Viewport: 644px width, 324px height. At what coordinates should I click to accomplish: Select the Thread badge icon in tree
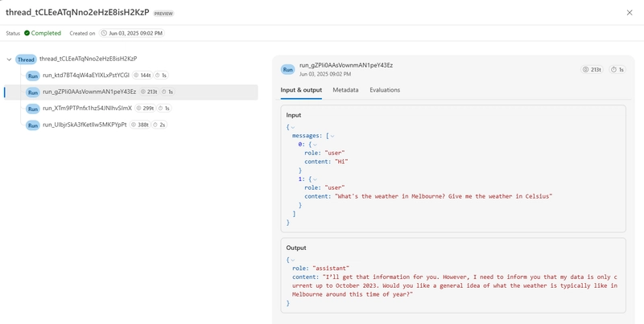26,59
